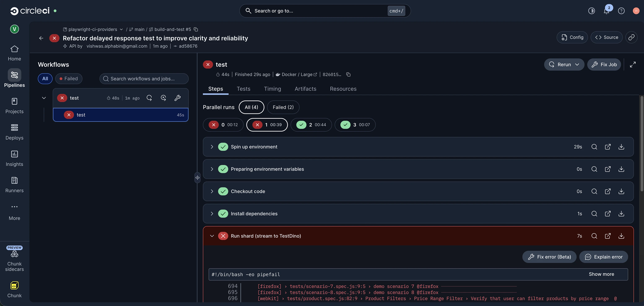Viewport: 644px width, 306px height.
Task: Download Run shard step output
Action: 621,236
